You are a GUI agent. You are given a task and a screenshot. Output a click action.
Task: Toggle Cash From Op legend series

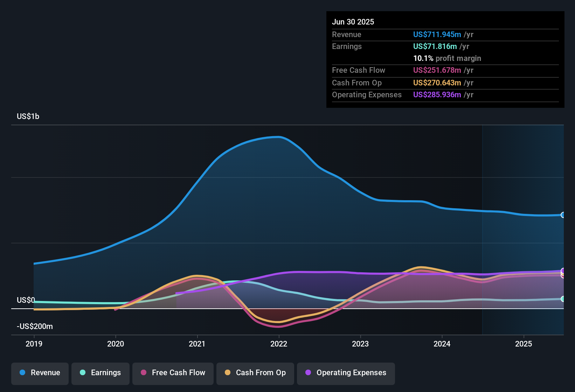click(255, 373)
